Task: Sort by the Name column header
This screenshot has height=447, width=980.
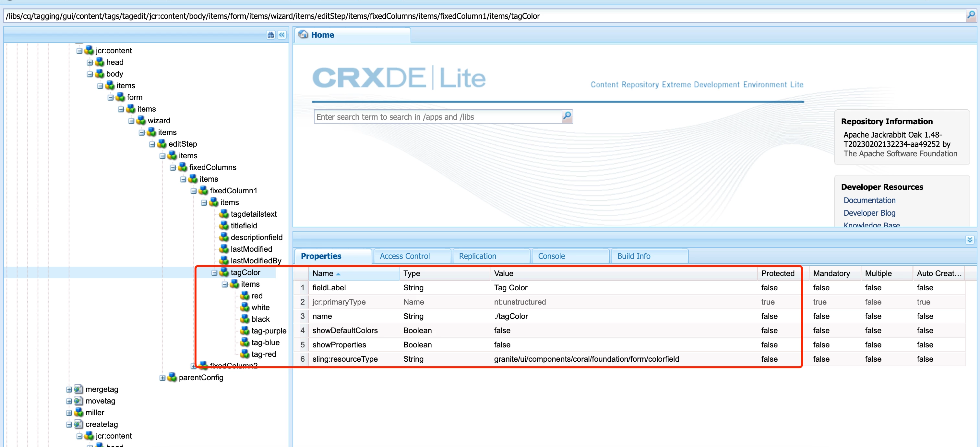Action: coord(323,273)
